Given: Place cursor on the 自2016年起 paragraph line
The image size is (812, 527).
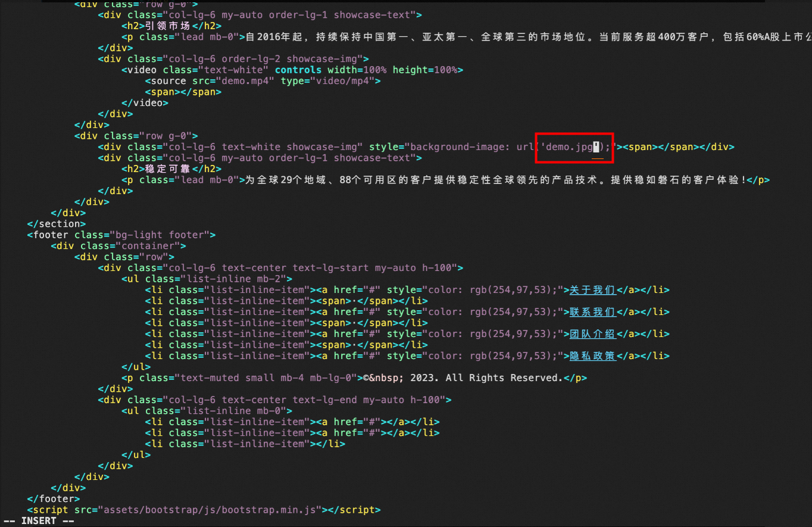Looking at the screenshot, I should pyautogui.click(x=466, y=37).
